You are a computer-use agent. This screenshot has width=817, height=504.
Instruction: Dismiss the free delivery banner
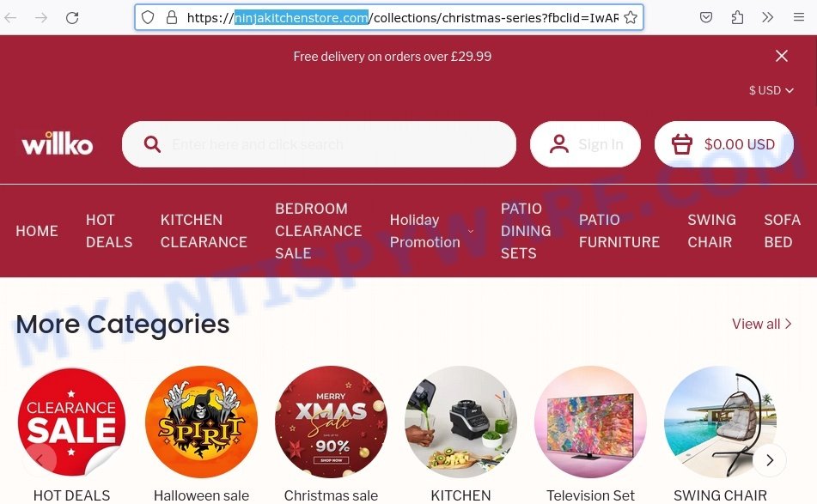point(782,56)
